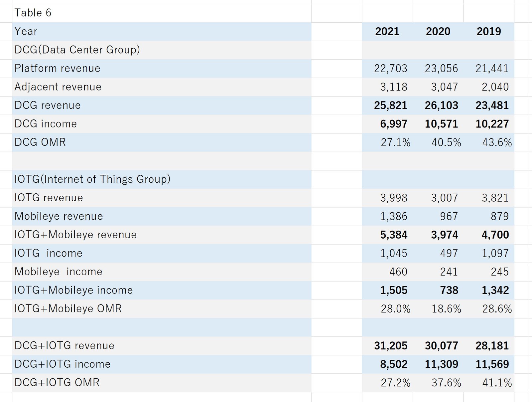The image size is (532, 402).
Task: Select the DCG income 2021 value 6,997
Action: pyautogui.click(x=387, y=124)
